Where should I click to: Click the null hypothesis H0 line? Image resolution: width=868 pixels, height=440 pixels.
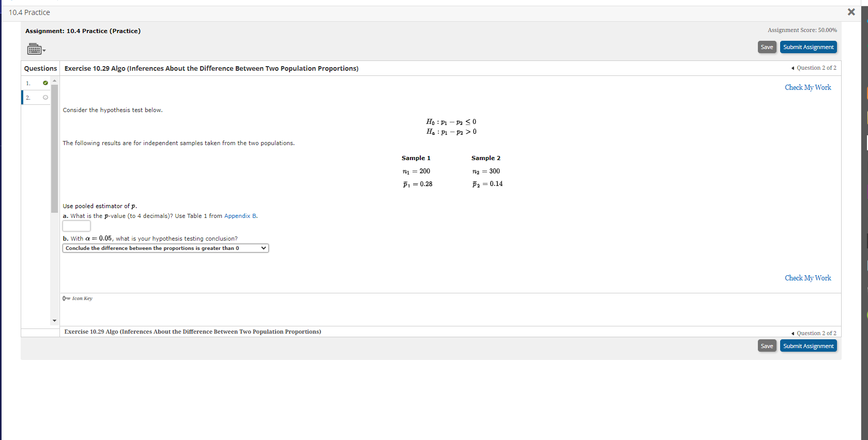(x=451, y=122)
